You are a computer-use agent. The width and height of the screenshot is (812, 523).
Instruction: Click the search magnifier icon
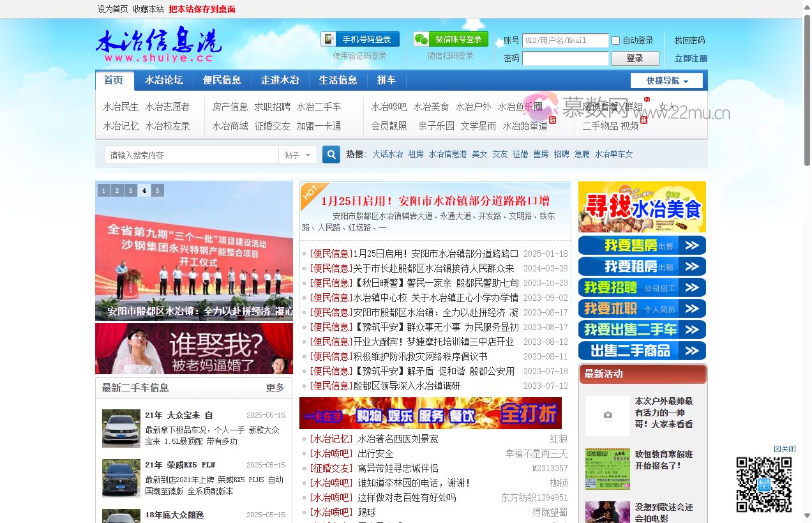[x=331, y=154]
